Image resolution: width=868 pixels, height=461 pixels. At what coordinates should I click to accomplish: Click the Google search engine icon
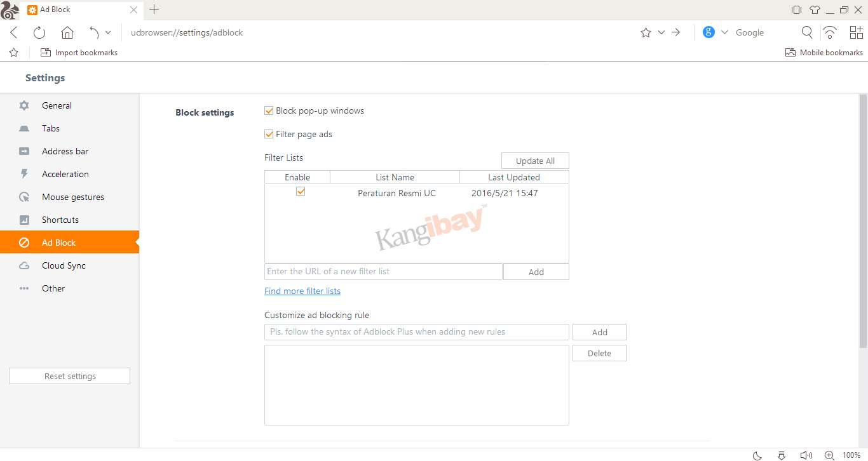[x=708, y=32]
